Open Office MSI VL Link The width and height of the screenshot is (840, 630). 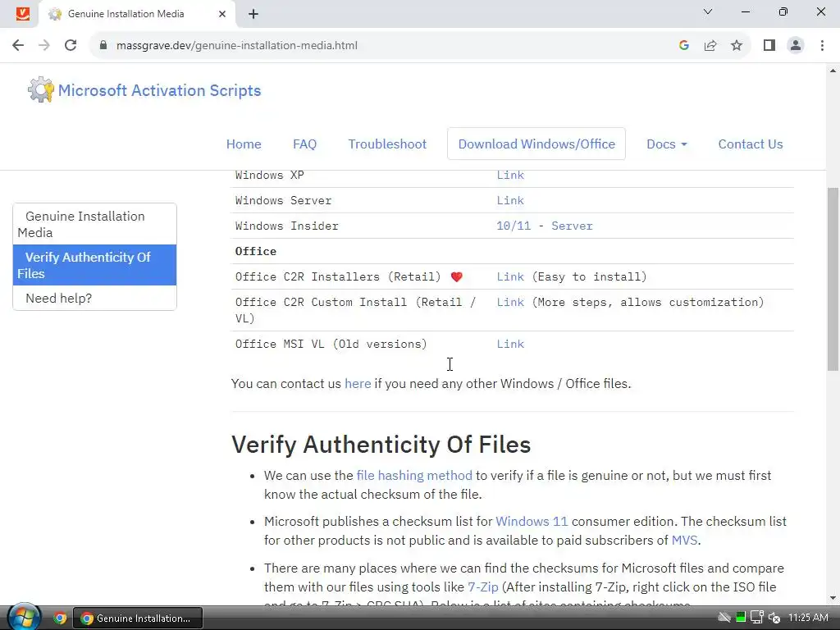click(x=510, y=344)
